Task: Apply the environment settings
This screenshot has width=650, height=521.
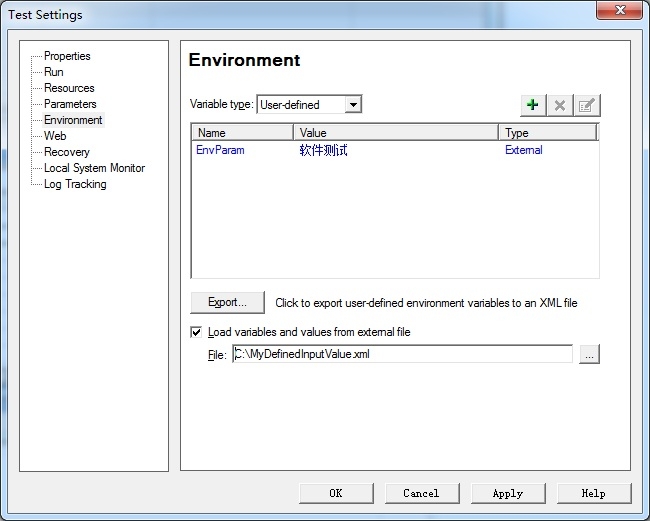Action: tap(508, 493)
